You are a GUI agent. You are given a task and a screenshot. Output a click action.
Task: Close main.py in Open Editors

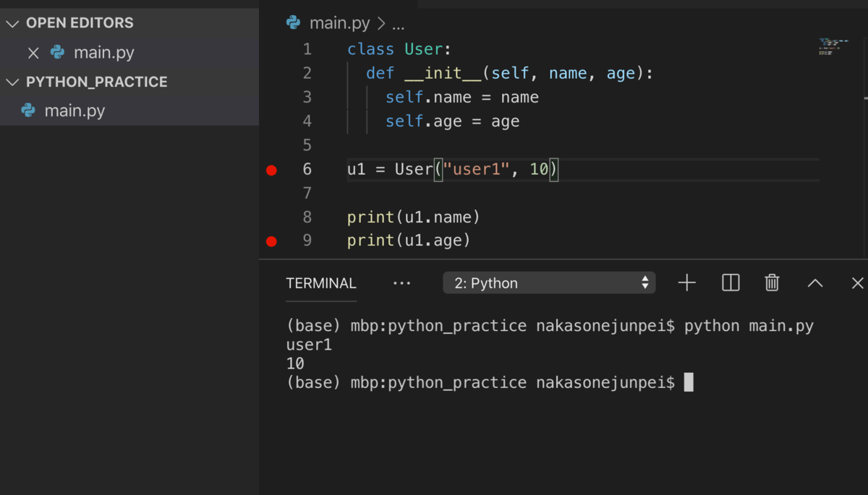pos(33,53)
